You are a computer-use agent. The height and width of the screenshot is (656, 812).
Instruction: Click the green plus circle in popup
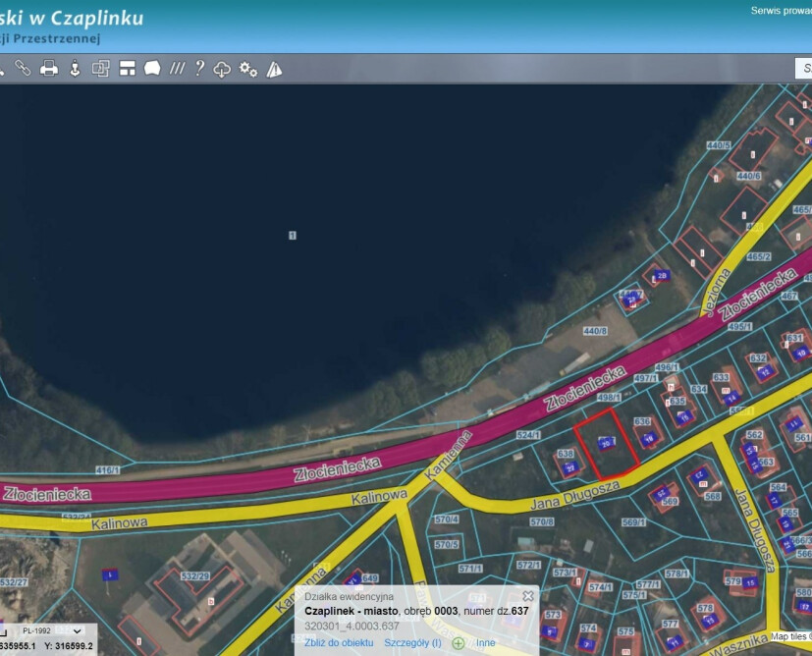coord(459,643)
